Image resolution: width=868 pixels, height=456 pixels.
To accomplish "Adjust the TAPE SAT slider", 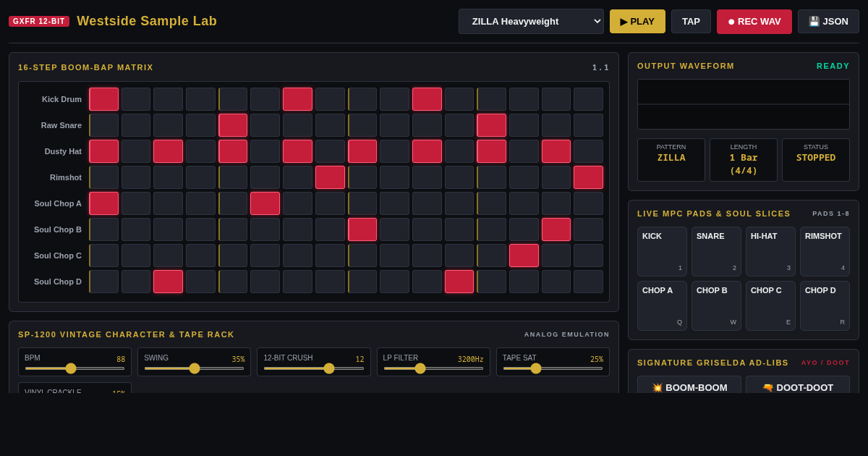I will coord(553,368).
